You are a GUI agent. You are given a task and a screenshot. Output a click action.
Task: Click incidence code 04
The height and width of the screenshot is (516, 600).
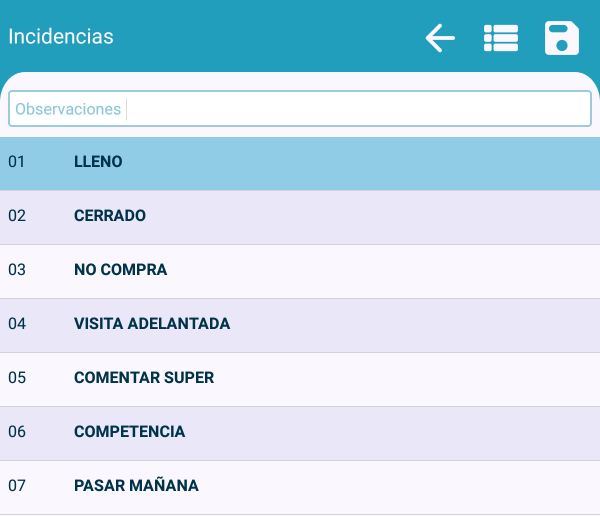17,324
